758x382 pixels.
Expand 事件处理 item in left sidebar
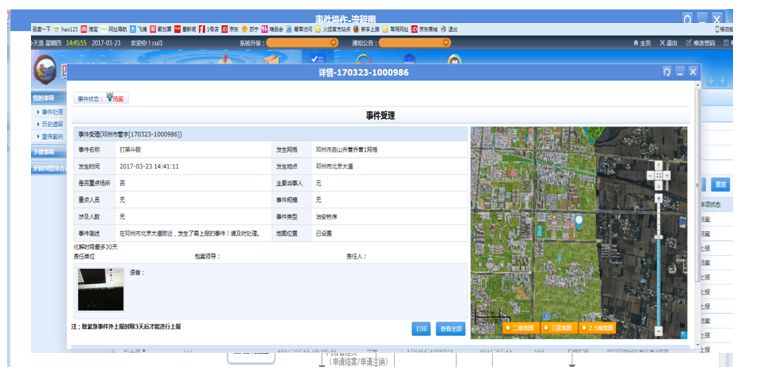click(50, 112)
